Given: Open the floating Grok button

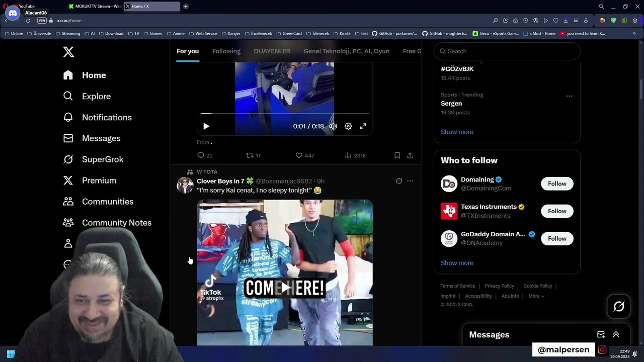Looking at the screenshot, I should pos(619,306).
